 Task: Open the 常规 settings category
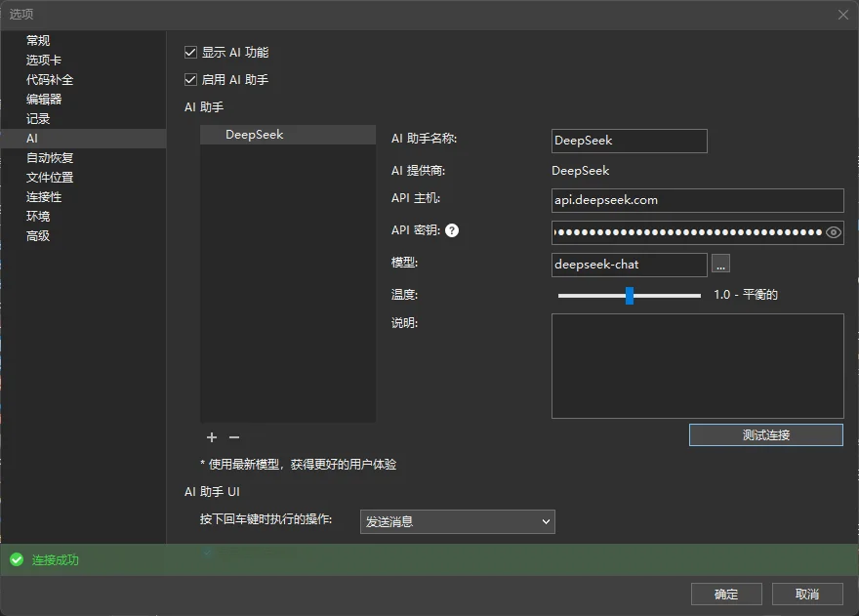pos(83,41)
